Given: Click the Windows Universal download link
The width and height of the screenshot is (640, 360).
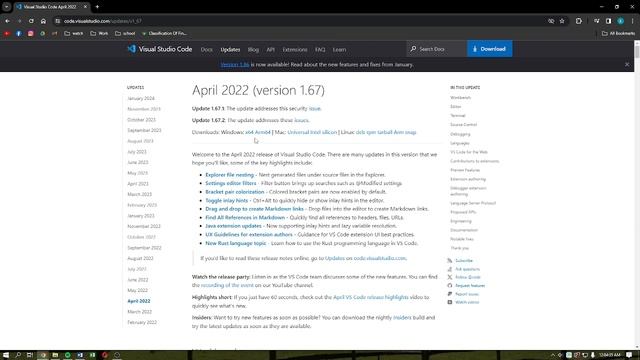Looking at the screenshot, I should click(297, 132).
